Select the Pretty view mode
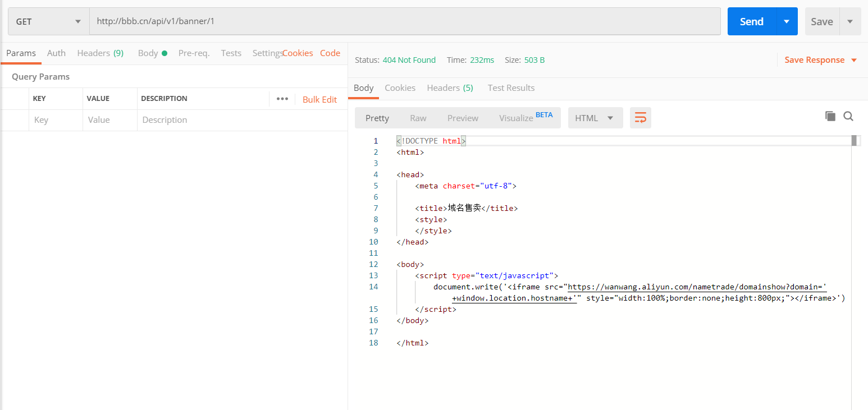The image size is (868, 410). (x=377, y=118)
